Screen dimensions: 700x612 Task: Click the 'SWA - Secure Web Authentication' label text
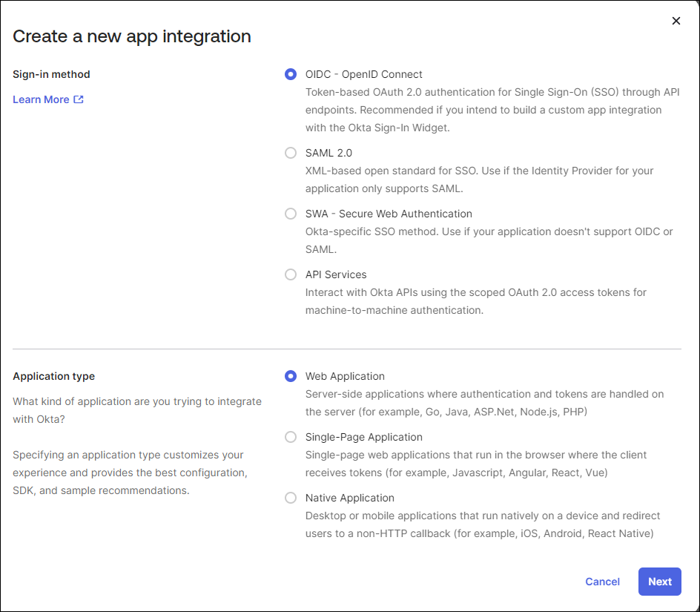click(x=389, y=214)
